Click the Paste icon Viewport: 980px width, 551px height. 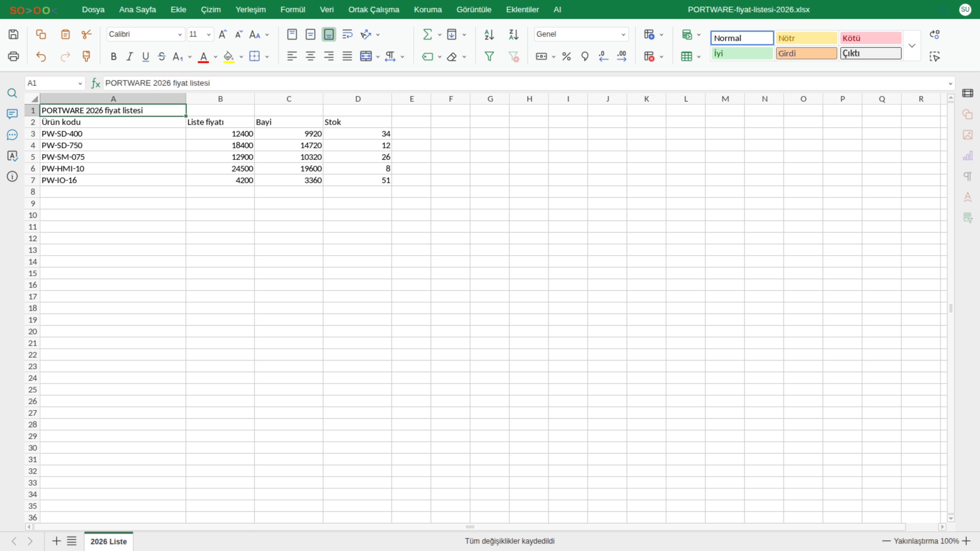point(66,34)
